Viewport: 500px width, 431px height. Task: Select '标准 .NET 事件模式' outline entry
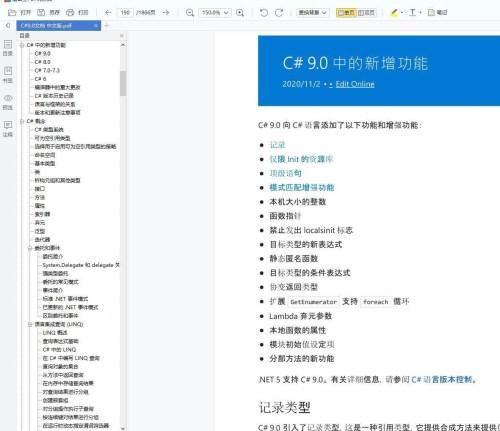click(x=65, y=299)
